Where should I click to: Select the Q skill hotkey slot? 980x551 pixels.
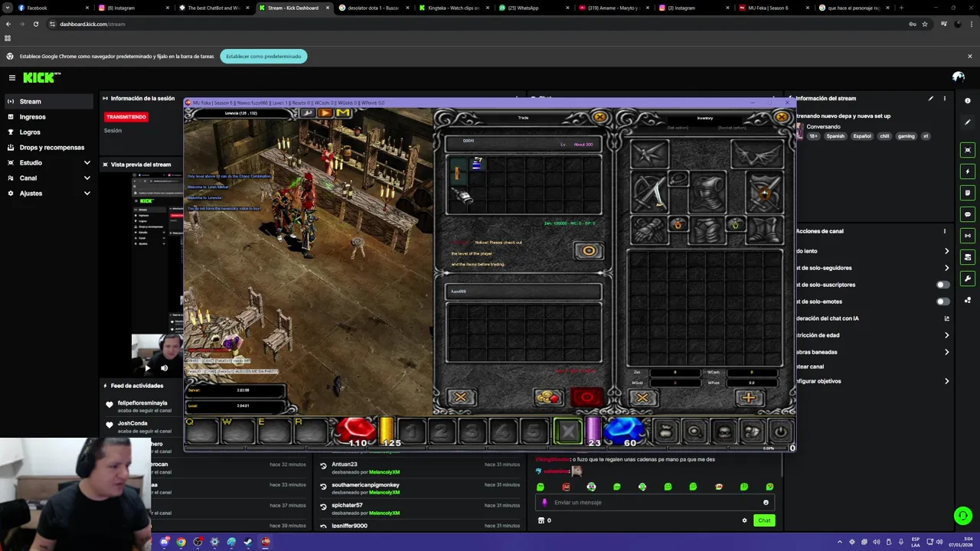pyautogui.click(x=201, y=432)
